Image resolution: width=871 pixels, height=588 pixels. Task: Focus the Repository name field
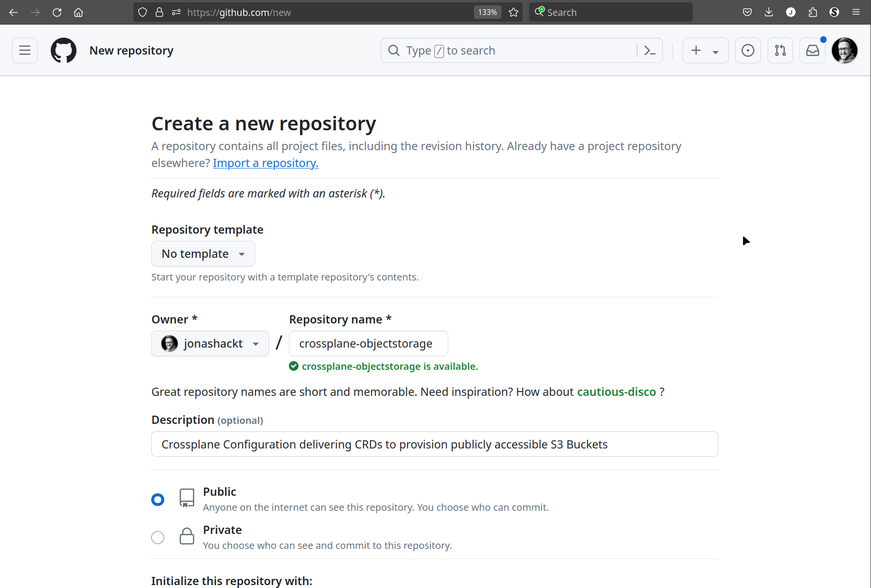[369, 343]
